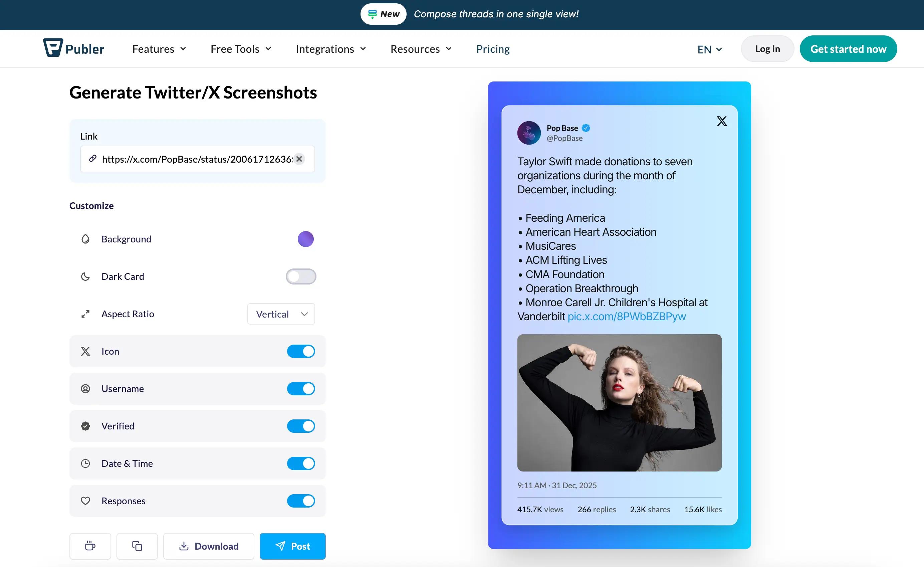The width and height of the screenshot is (924, 567).
Task: Click the Pop Base profile avatar
Action: click(x=529, y=133)
